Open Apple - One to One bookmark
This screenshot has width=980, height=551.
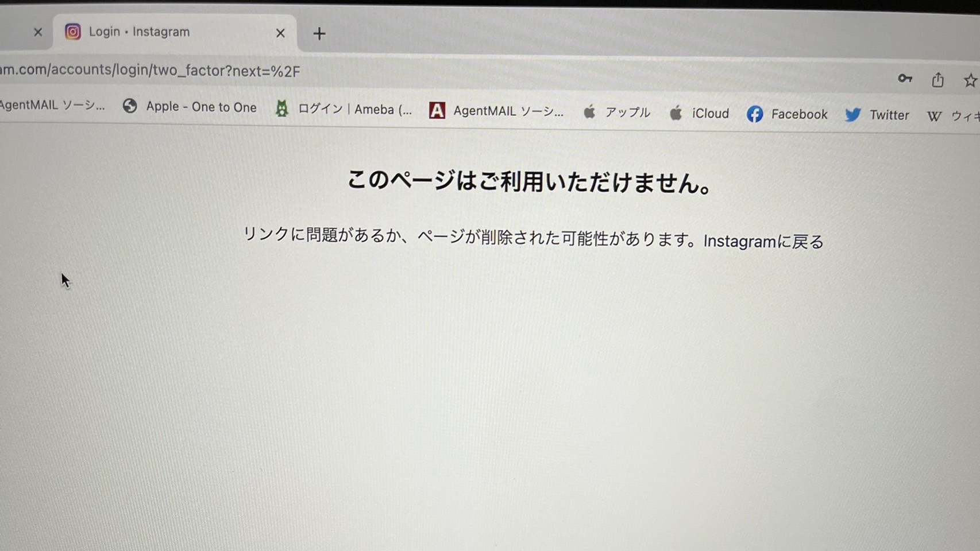pos(190,107)
